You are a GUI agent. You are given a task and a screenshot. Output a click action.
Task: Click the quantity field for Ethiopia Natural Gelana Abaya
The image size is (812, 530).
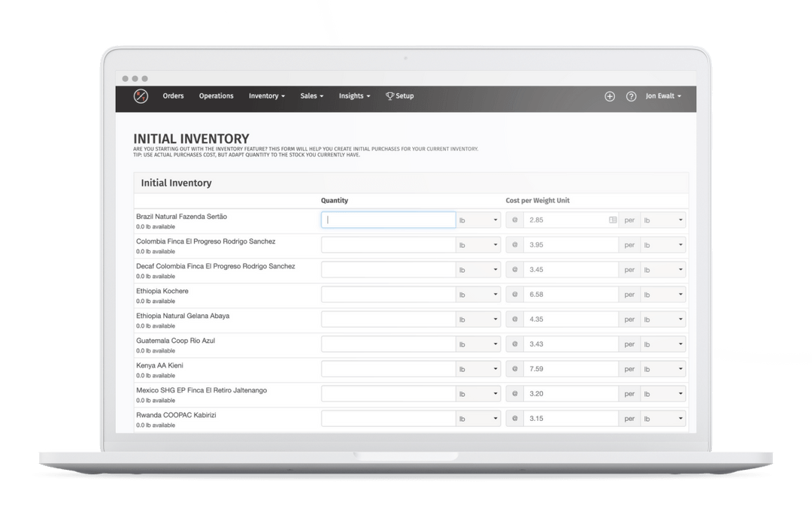[x=388, y=319]
